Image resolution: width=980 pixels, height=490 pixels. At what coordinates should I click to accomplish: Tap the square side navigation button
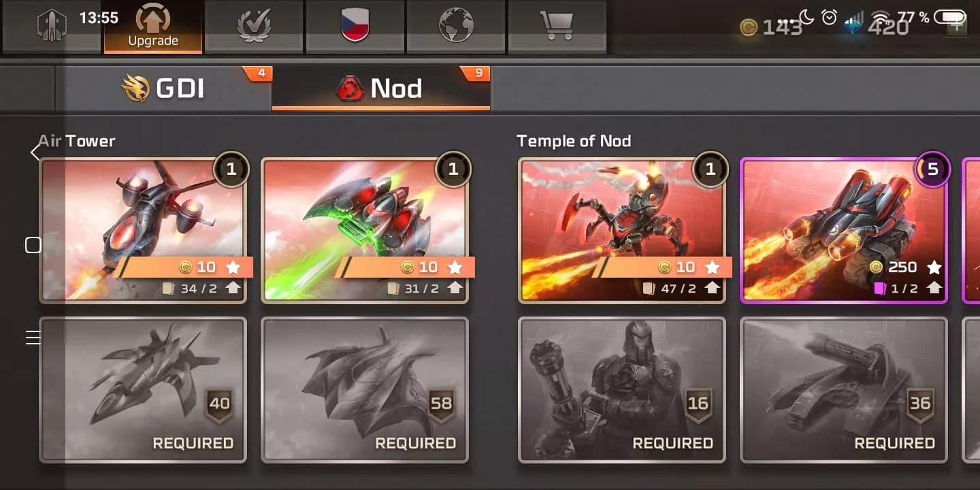[x=33, y=245]
